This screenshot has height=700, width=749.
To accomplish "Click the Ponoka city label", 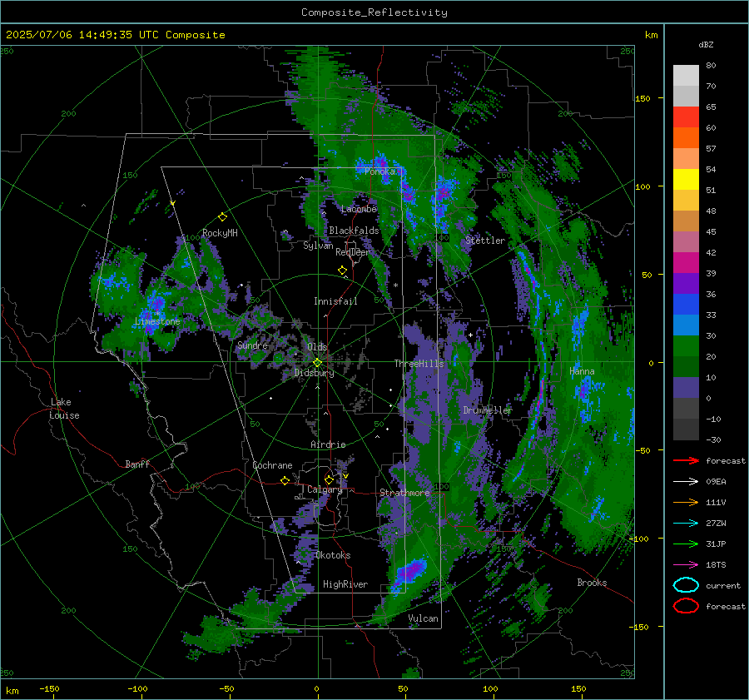I will 379,171.
